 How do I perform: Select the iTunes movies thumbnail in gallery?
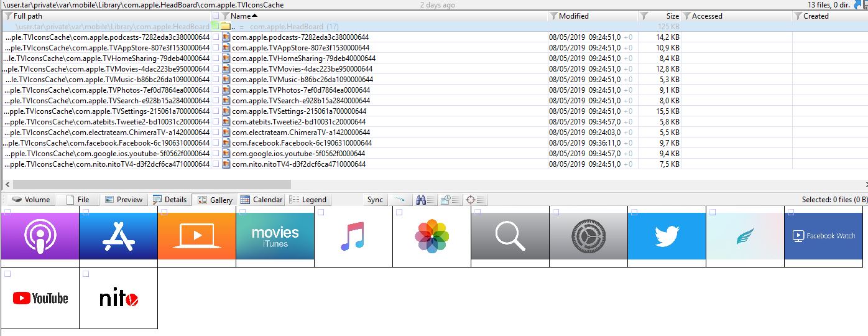[x=275, y=236]
